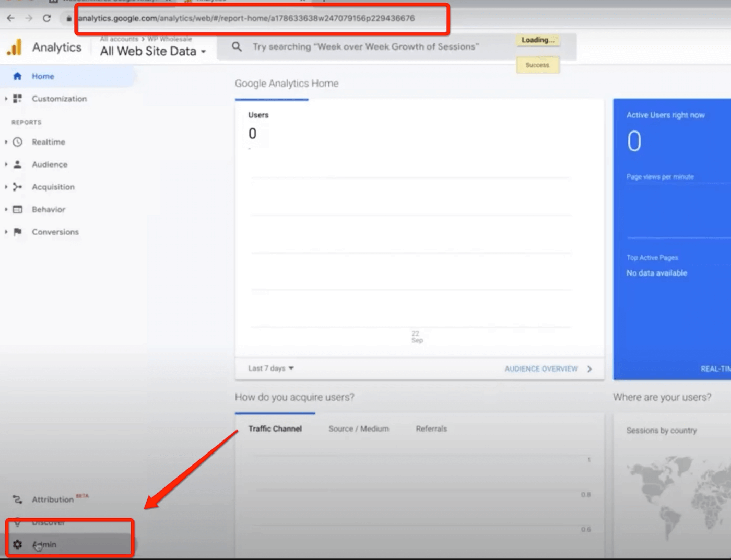The height and width of the screenshot is (560, 731).
Task: Expand the Conversions reports arrow
Action: 6,232
